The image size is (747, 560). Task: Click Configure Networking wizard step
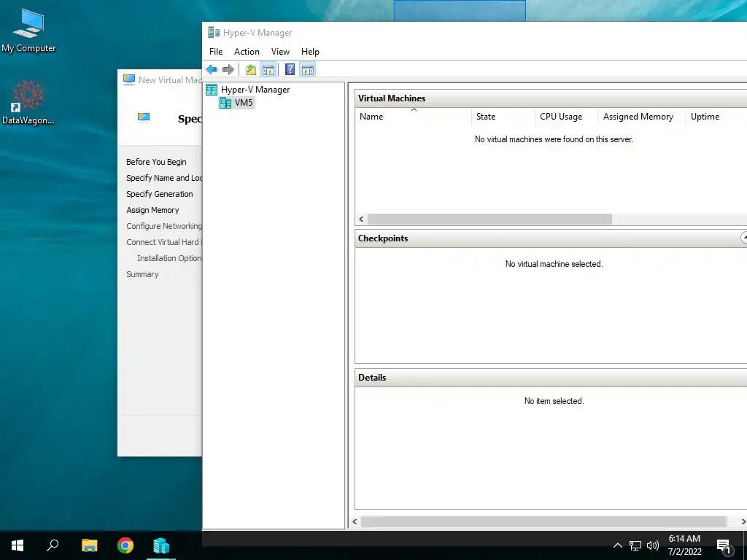coord(164,226)
